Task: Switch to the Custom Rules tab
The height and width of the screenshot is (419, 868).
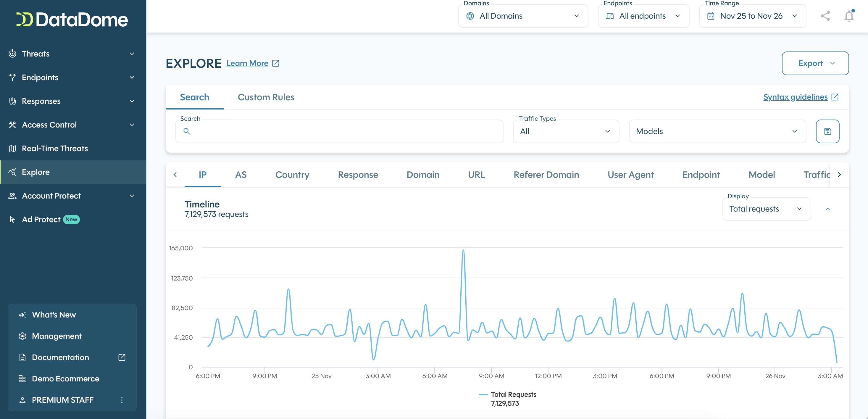Action: tap(266, 97)
